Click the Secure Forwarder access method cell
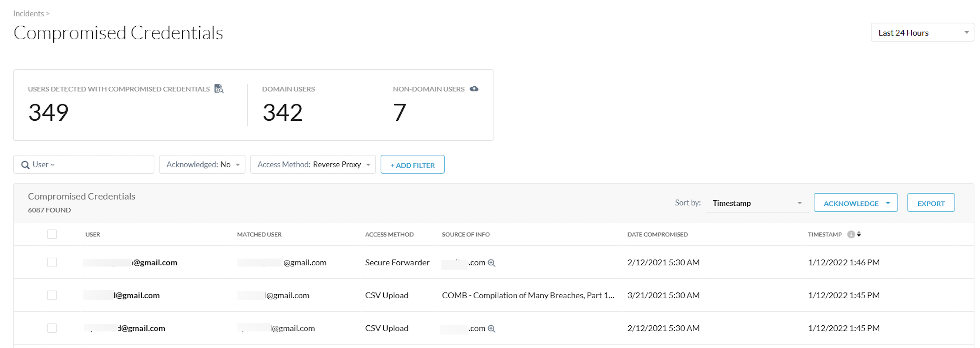 [x=397, y=263]
